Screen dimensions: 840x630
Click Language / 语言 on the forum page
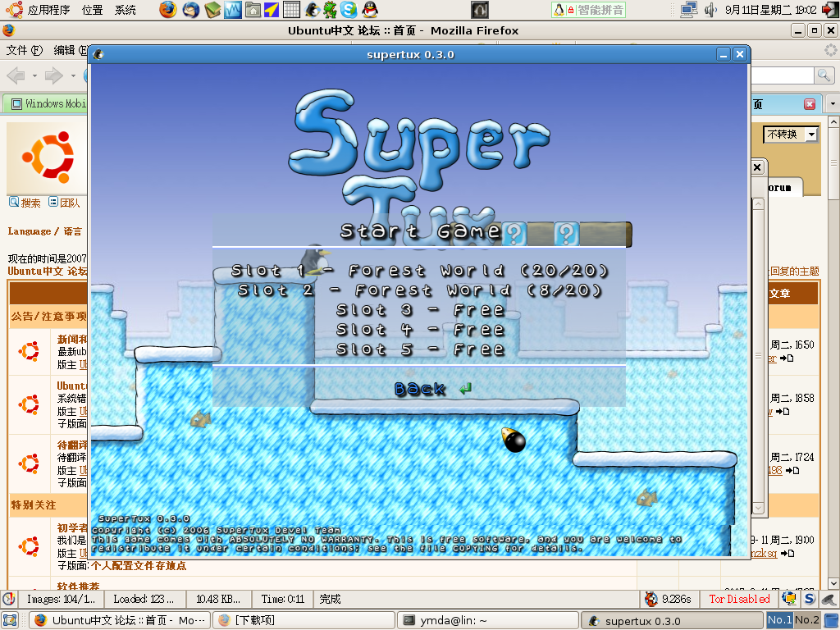(x=45, y=231)
